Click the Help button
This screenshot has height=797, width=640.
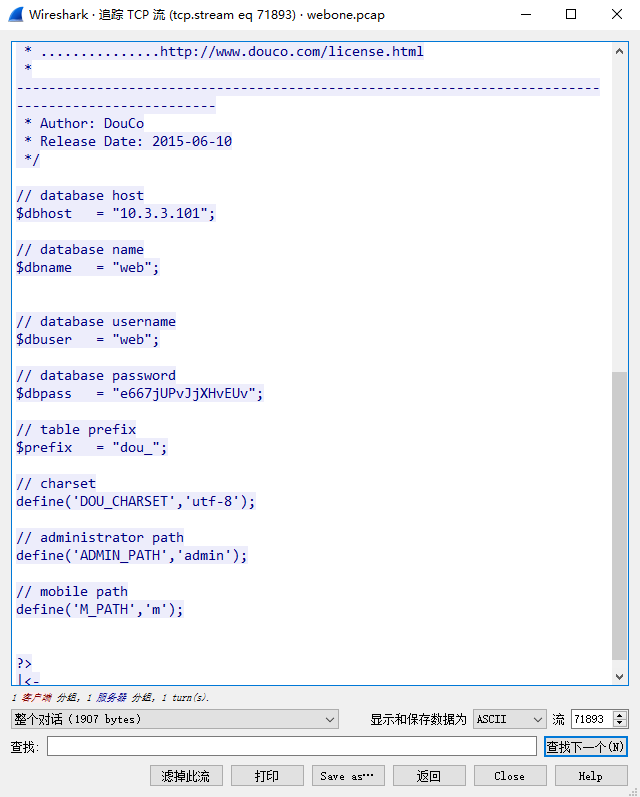[x=591, y=776]
